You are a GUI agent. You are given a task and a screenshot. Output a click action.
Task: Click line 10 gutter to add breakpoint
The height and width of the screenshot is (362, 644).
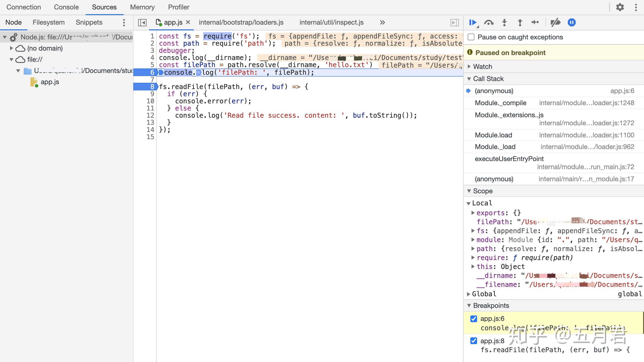point(150,101)
